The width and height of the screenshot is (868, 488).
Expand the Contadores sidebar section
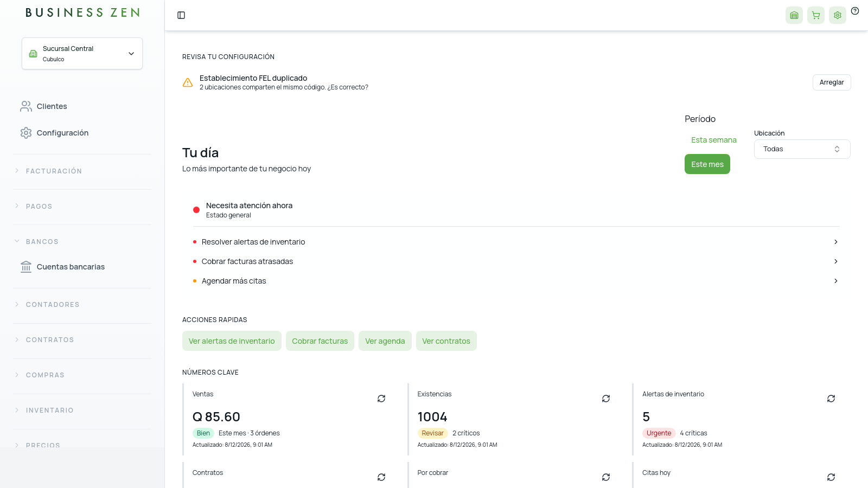pos(82,304)
